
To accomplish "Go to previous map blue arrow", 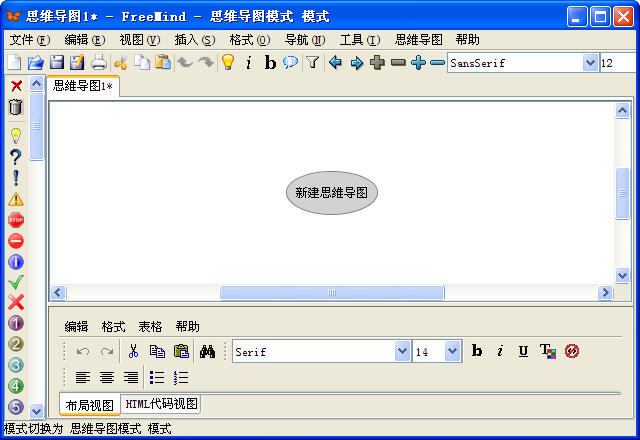I will pyautogui.click(x=335, y=62).
